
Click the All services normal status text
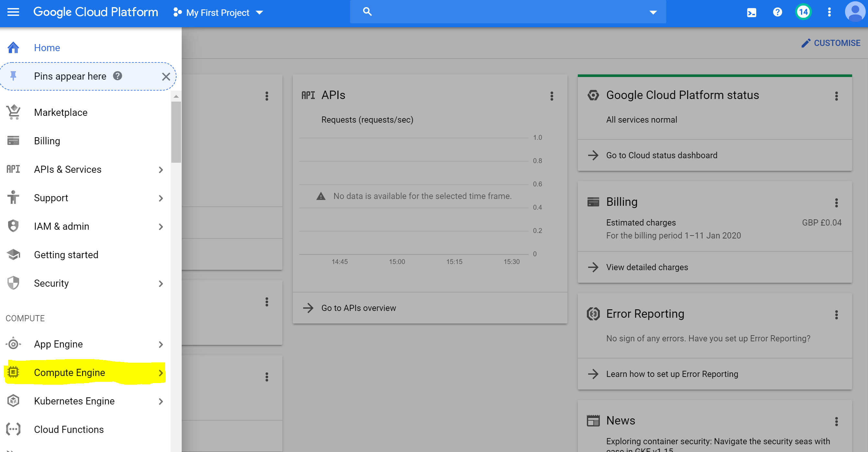pyautogui.click(x=642, y=120)
